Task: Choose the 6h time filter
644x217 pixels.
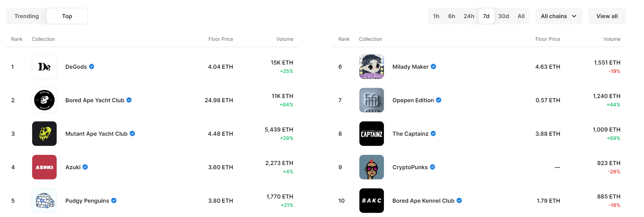Action: tap(451, 16)
